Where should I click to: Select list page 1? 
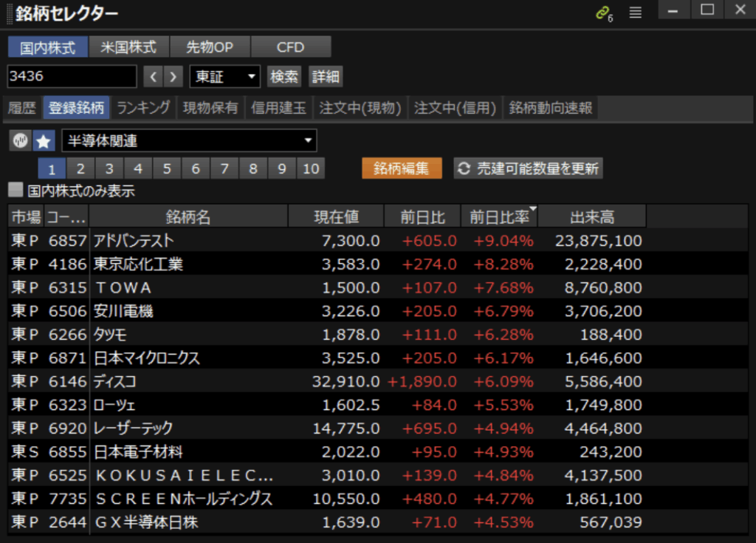coord(52,168)
